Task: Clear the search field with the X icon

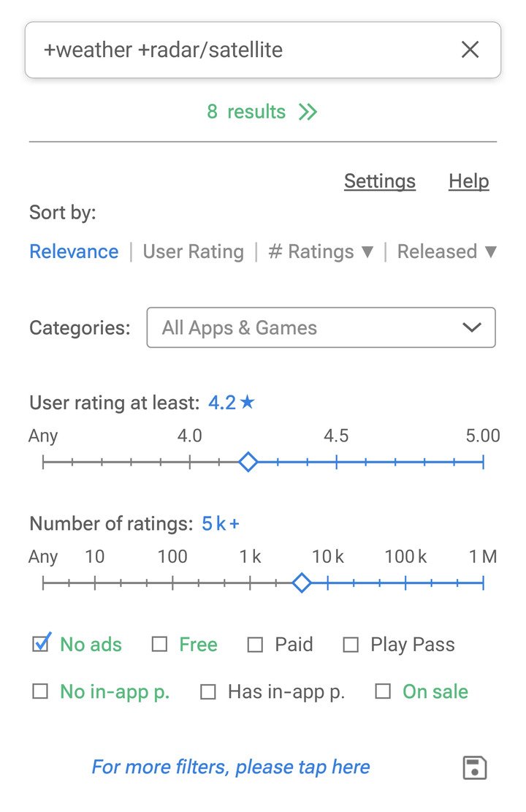Action: 470,50
